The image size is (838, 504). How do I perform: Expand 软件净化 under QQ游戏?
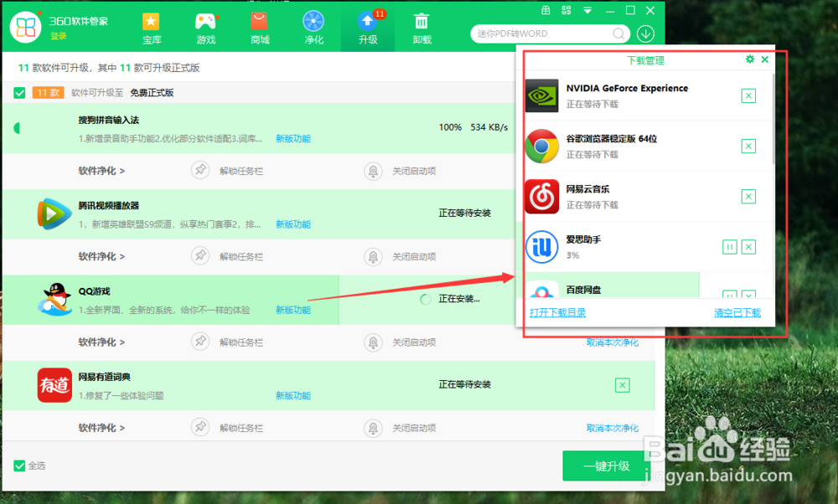click(x=101, y=342)
